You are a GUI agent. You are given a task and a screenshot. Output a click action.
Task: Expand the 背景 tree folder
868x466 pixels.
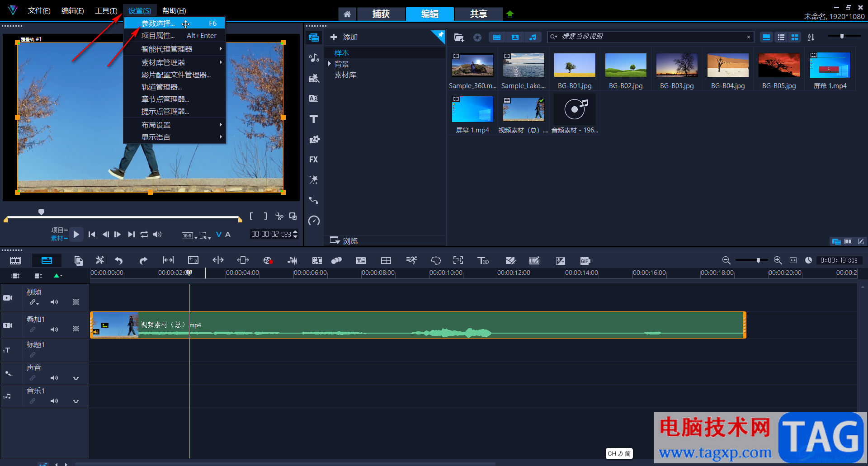click(330, 64)
